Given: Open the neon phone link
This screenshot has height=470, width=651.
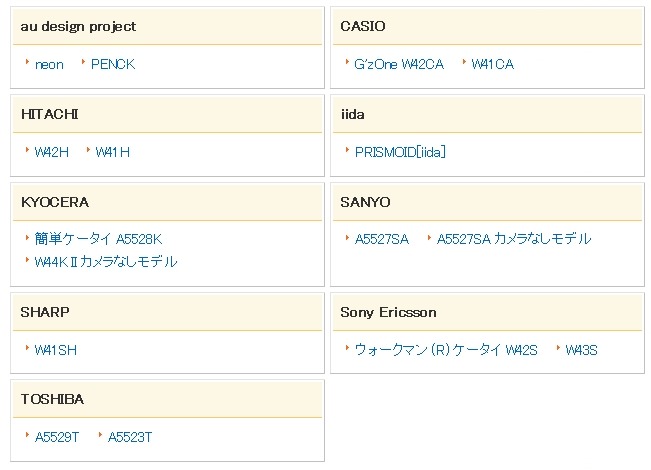Looking at the screenshot, I should tap(49, 65).
